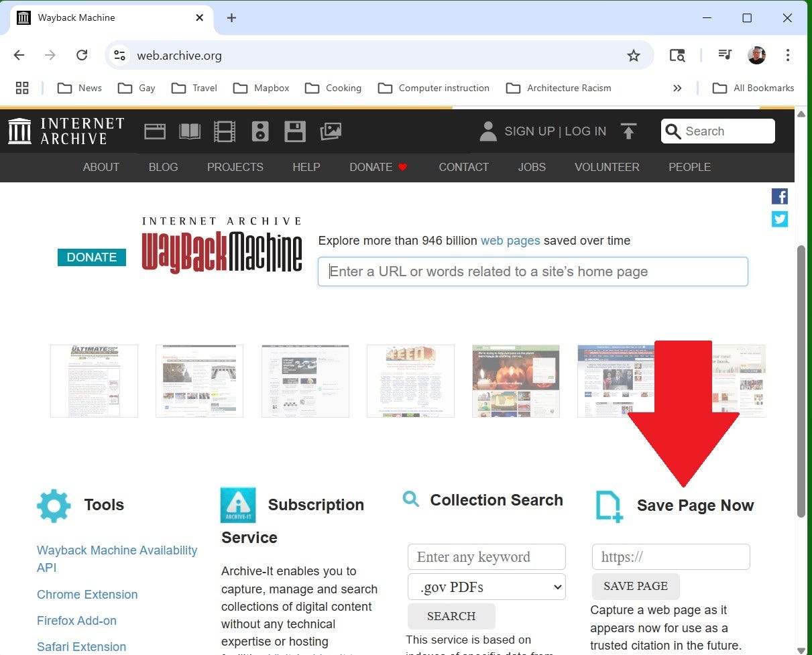Click the Upload arrow icon

point(628,131)
